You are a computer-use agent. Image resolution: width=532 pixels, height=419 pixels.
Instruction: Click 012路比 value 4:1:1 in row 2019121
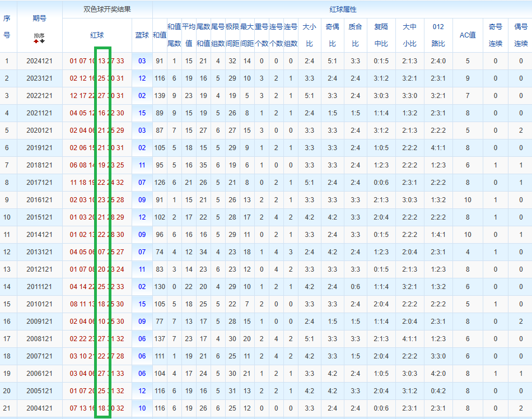[438, 148]
